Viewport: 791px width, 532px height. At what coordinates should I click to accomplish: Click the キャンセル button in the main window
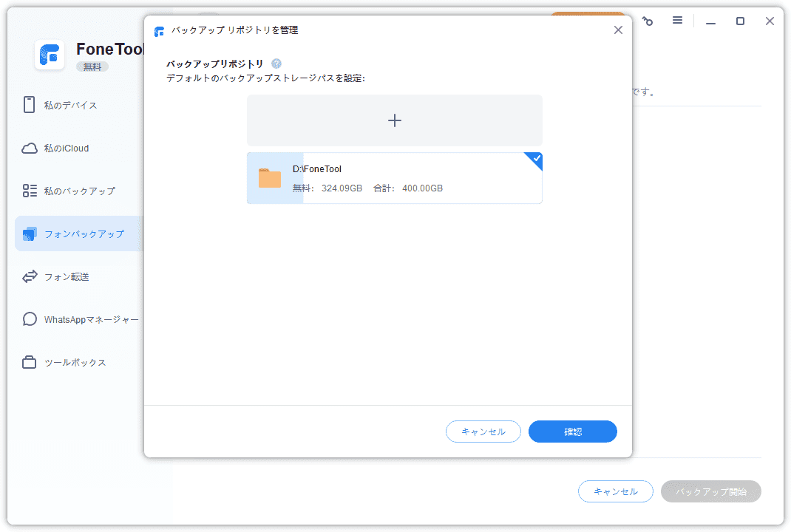615,491
